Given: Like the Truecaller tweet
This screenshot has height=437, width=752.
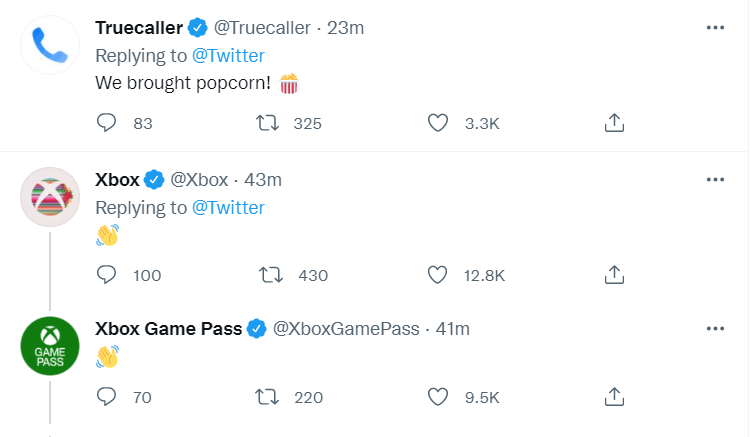Looking at the screenshot, I should 437,123.
